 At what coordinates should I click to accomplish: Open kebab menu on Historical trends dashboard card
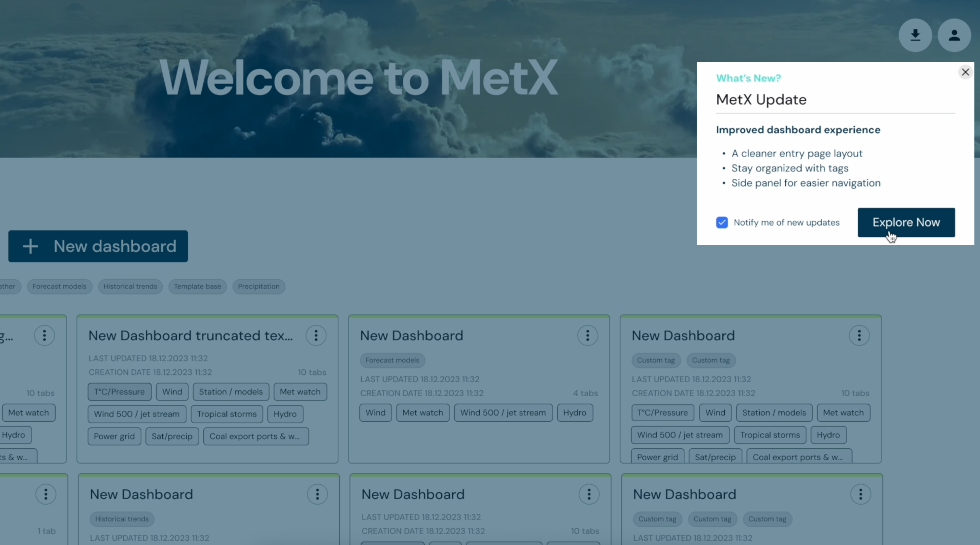317,494
